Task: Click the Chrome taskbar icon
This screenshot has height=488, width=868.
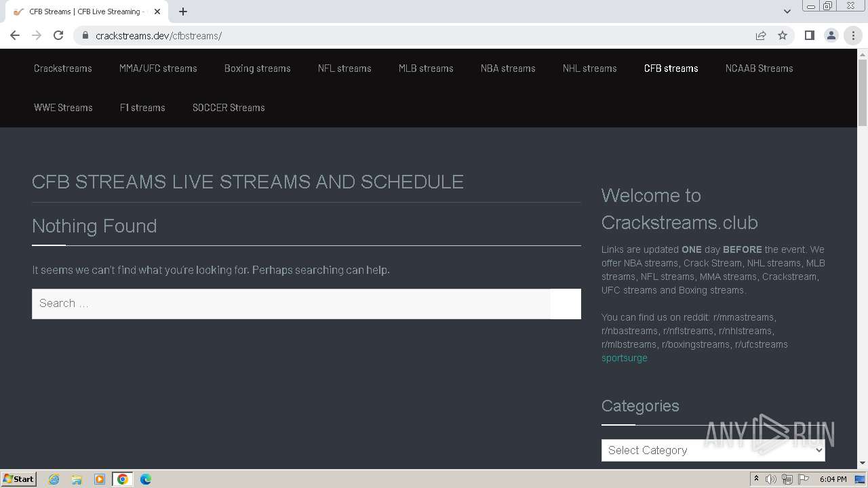Action: point(123,479)
